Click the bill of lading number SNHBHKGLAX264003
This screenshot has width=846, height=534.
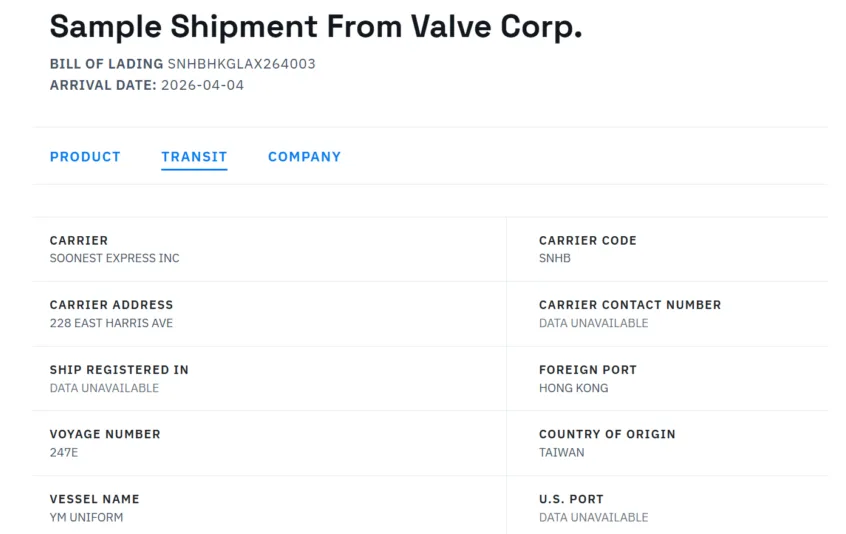(x=241, y=64)
